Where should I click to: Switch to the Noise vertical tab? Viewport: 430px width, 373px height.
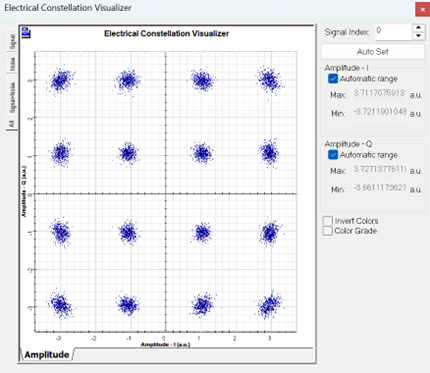pyautogui.click(x=12, y=64)
